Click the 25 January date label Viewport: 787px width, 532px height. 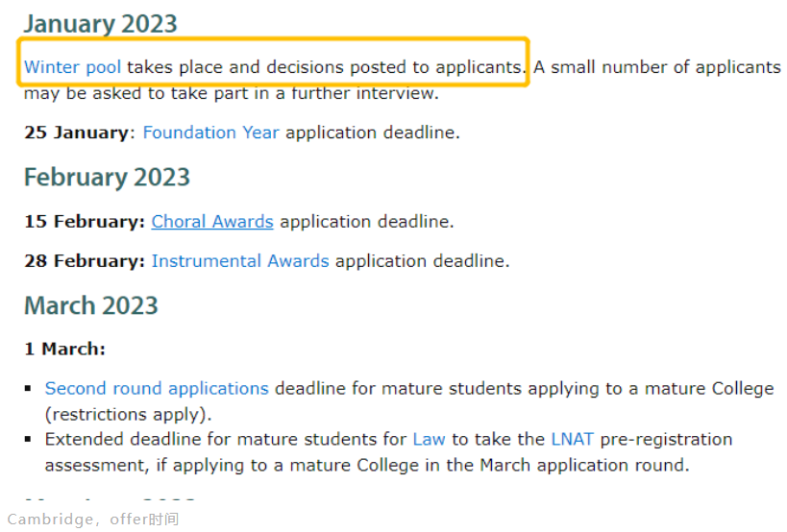coord(76,133)
